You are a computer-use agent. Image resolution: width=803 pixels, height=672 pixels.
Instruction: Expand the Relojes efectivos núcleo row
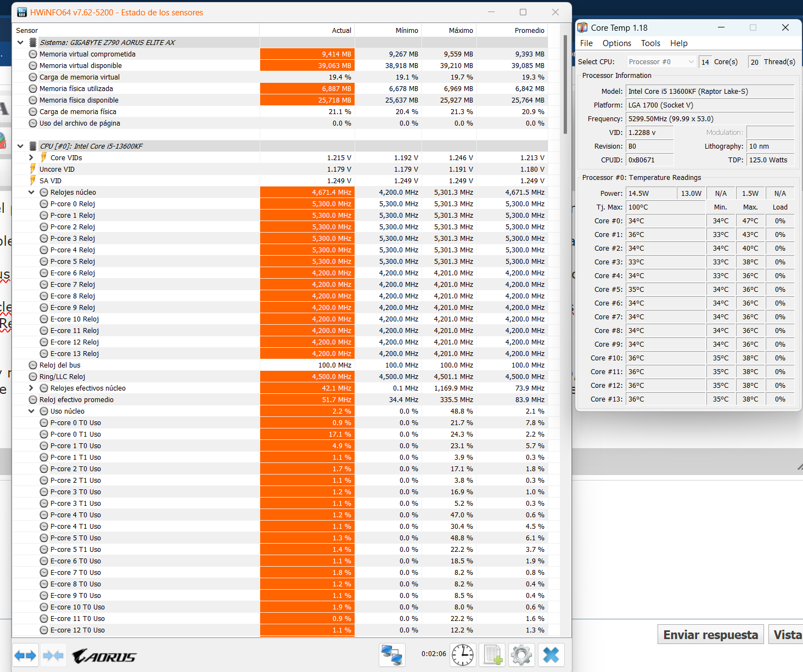[31, 388]
